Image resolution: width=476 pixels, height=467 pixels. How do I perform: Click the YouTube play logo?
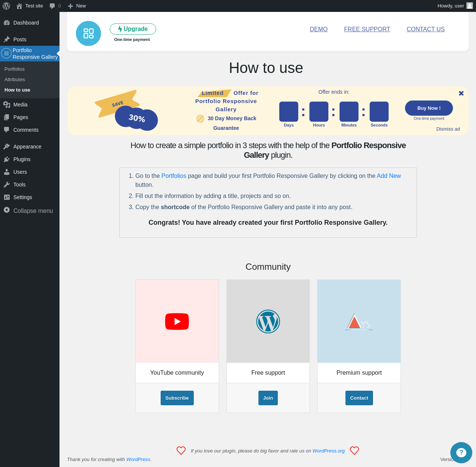tap(177, 322)
